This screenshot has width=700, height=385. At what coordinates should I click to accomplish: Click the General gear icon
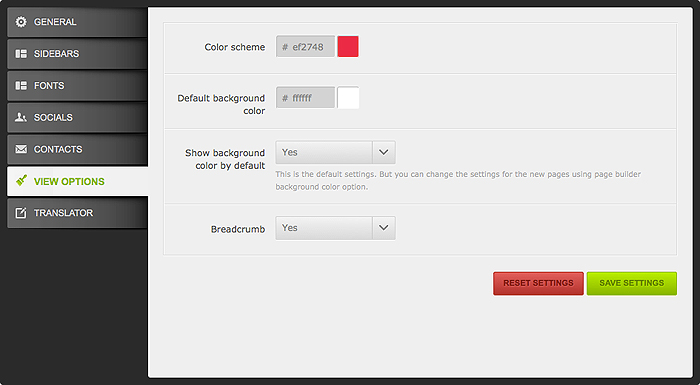pos(21,22)
